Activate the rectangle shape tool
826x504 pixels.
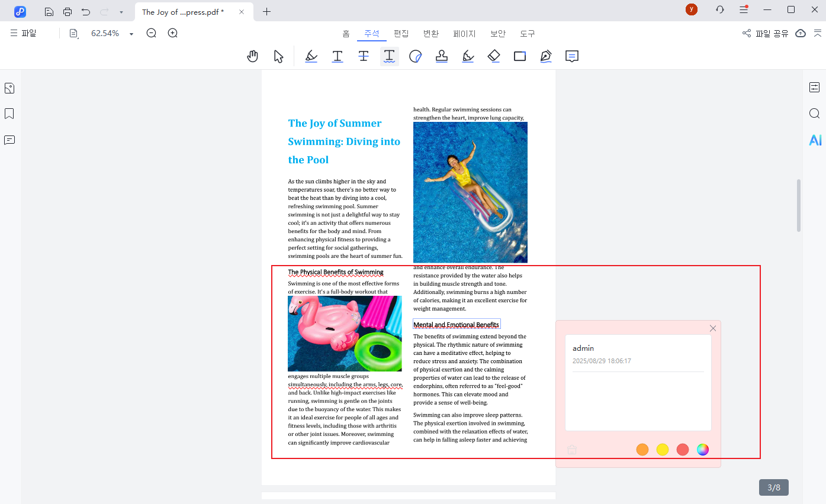click(520, 56)
